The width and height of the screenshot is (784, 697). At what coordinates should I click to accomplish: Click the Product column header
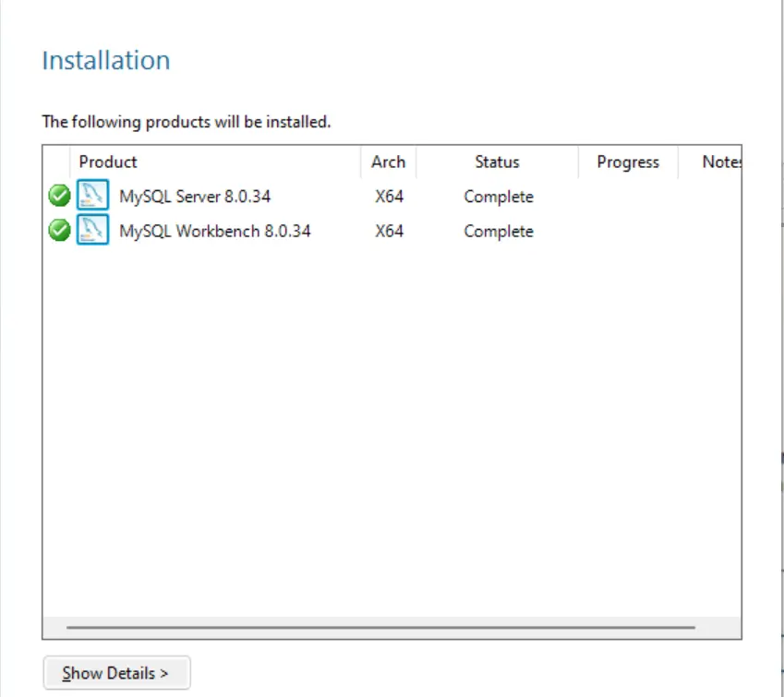(215, 162)
